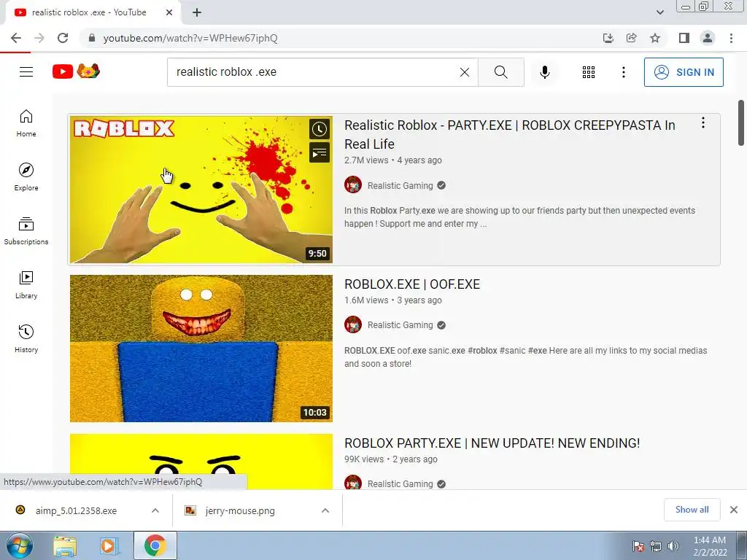Open the YouTube apps grid
The image size is (747, 560).
pyautogui.click(x=589, y=72)
